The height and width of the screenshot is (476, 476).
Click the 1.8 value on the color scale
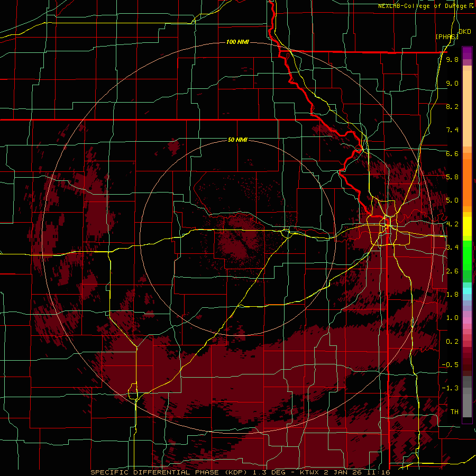[x=452, y=295]
